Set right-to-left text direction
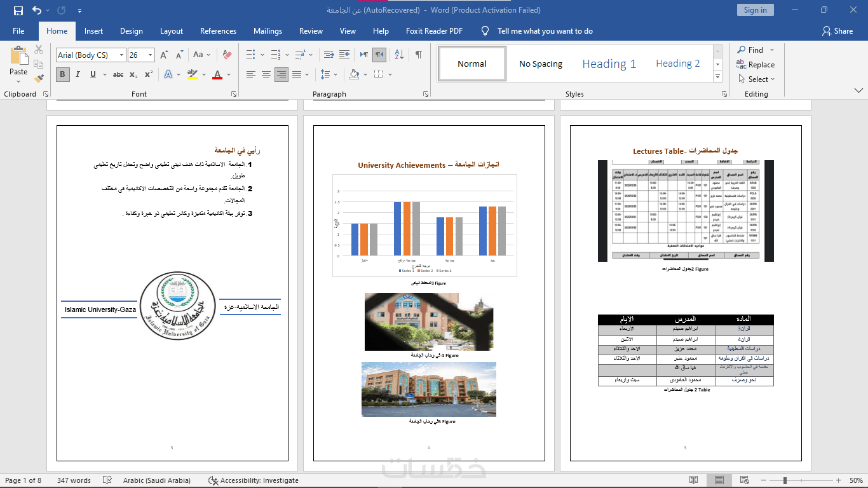The width and height of the screenshot is (868, 488). [379, 55]
